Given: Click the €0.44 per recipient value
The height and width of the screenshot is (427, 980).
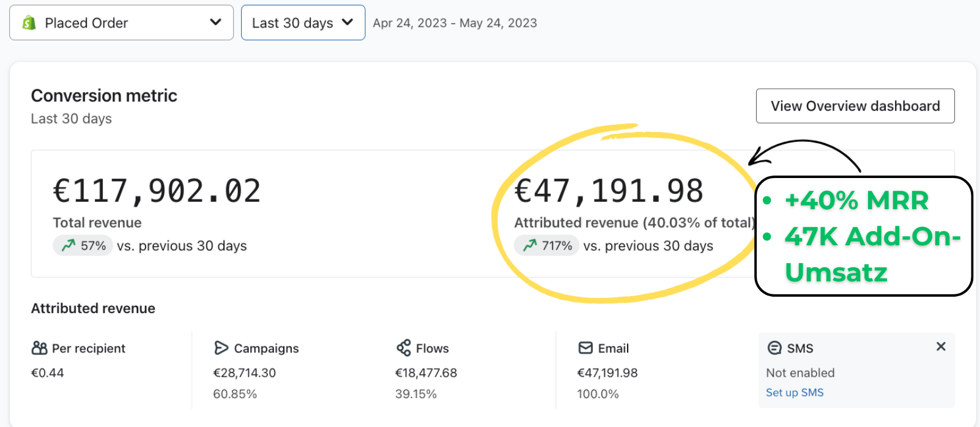Looking at the screenshot, I should click(48, 373).
